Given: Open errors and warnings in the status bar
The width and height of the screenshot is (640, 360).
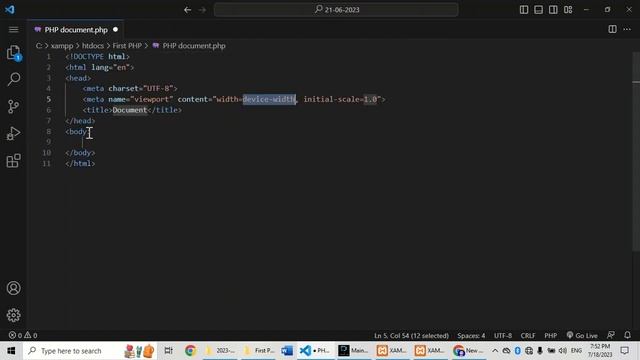Looking at the screenshot, I should [23, 336].
